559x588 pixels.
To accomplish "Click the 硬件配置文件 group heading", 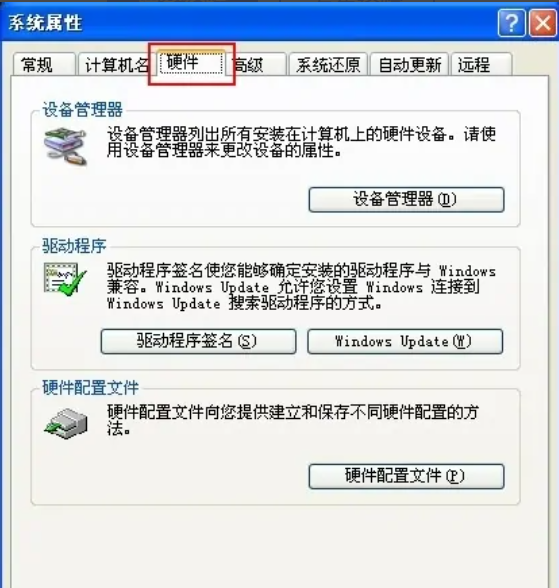I will click(90, 388).
